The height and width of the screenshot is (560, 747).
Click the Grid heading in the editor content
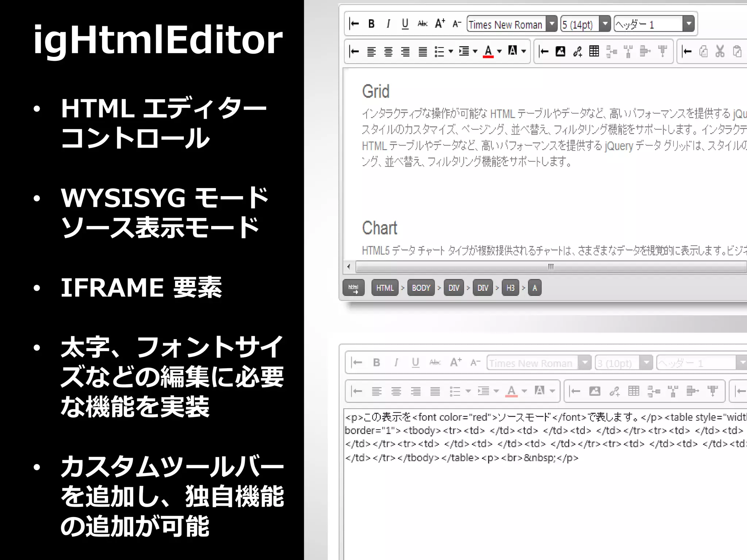376,91
